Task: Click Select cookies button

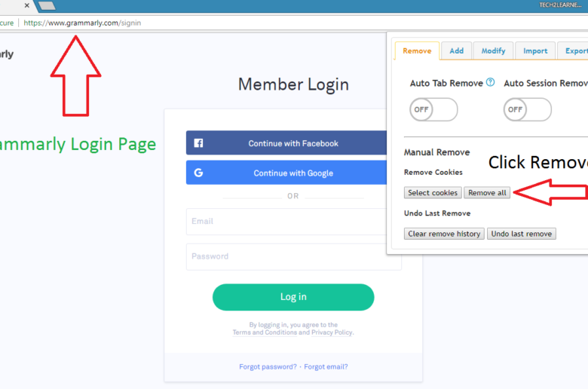Action: pos(433,192)
